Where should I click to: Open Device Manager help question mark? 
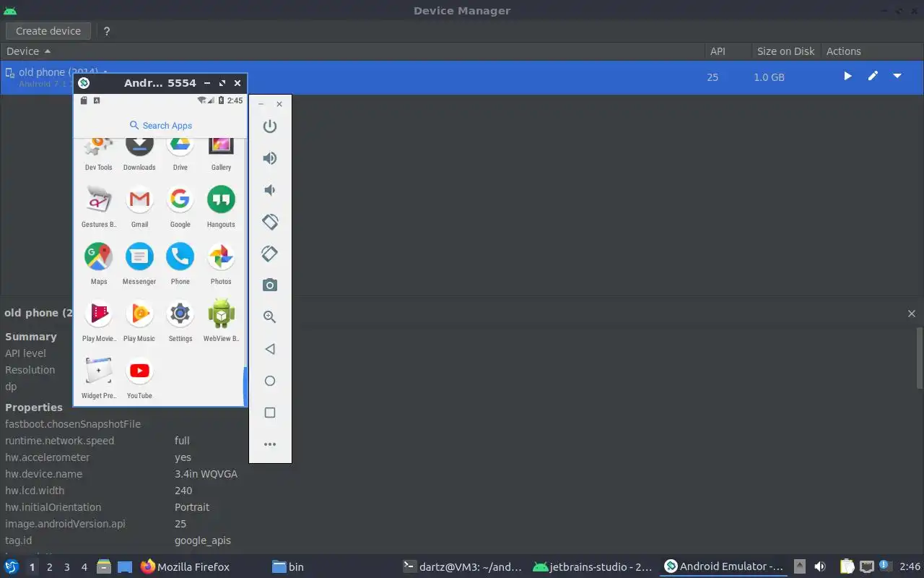tap(107, 31)
